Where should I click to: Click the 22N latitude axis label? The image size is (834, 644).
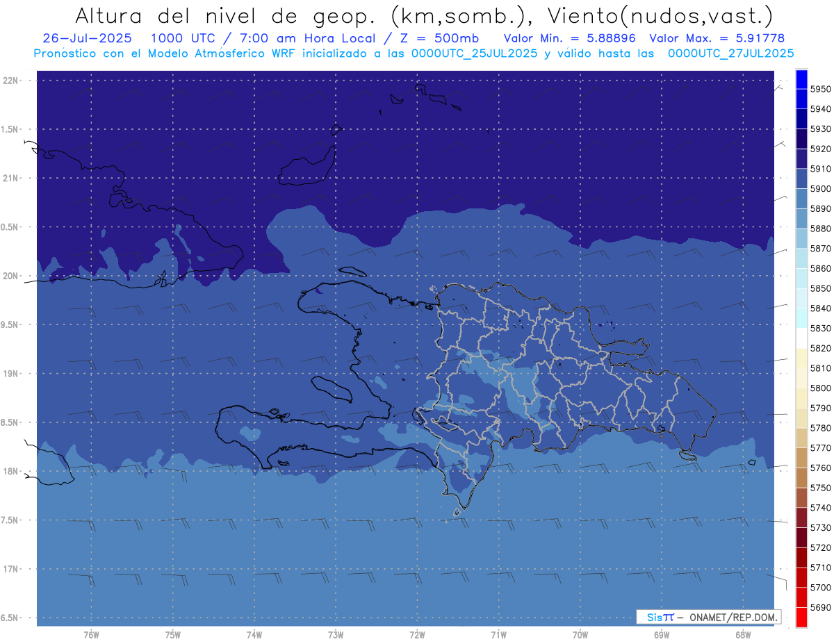(11, 81)
